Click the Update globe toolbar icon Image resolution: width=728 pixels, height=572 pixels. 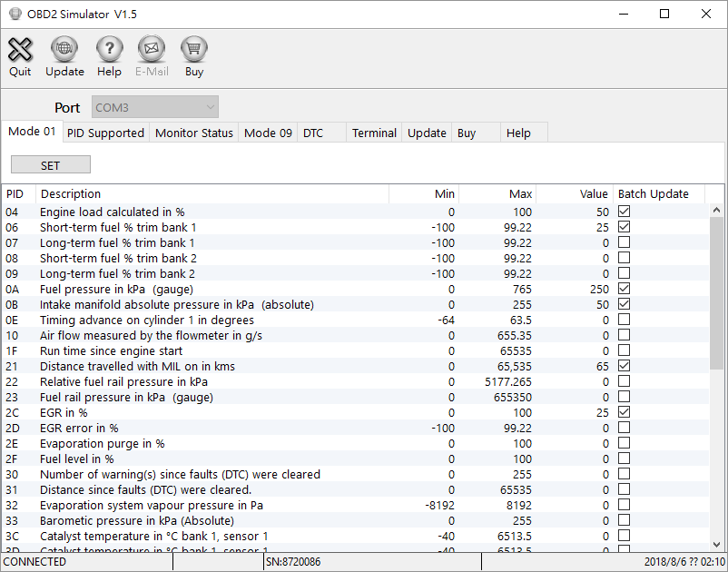tap(64, 49)
